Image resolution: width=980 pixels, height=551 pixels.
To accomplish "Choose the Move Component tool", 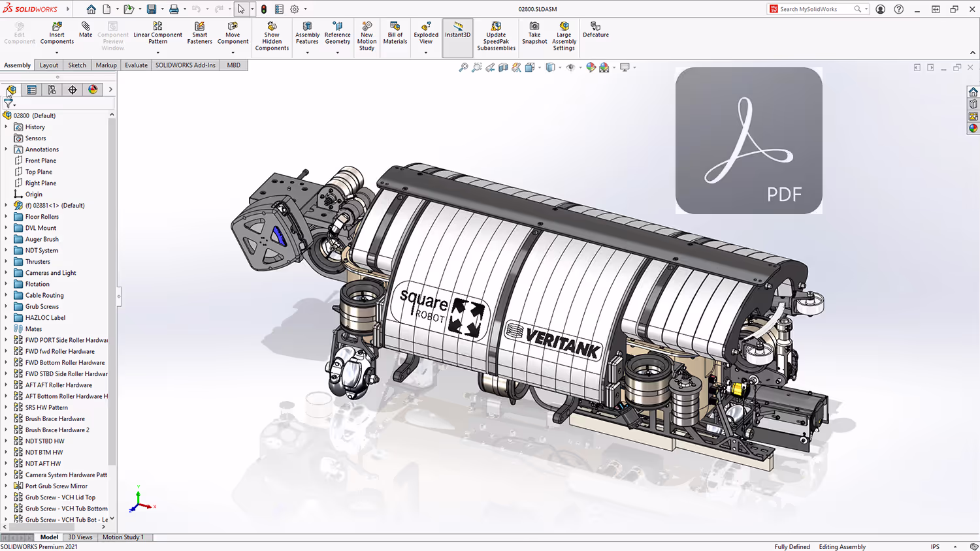I will point(233,33).
